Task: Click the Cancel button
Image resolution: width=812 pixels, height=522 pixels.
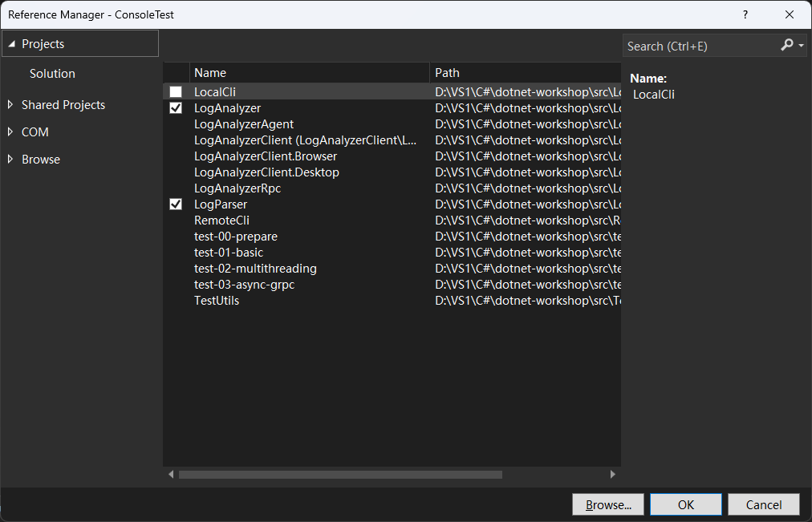Action: (x=763, y=504)
